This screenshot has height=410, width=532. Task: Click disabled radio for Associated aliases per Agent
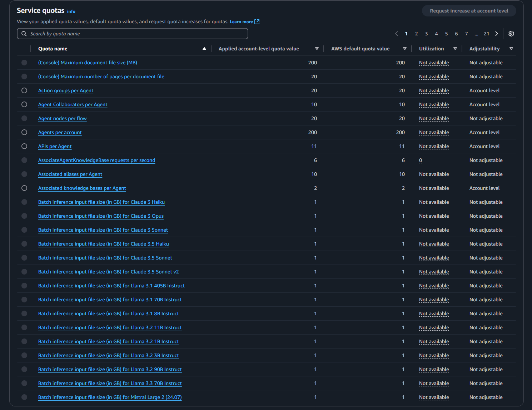tap(24, 174)
